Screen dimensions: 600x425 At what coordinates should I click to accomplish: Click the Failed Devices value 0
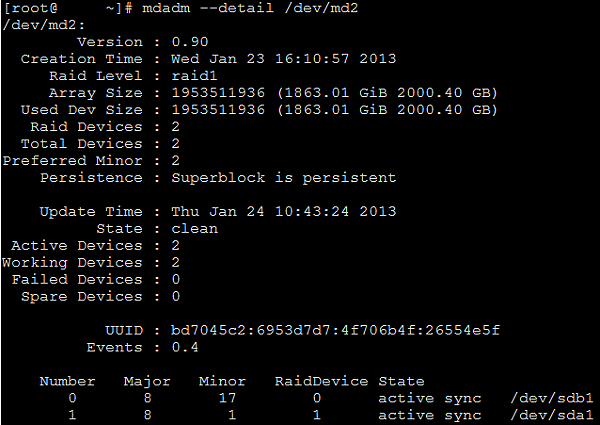[176, 280]
